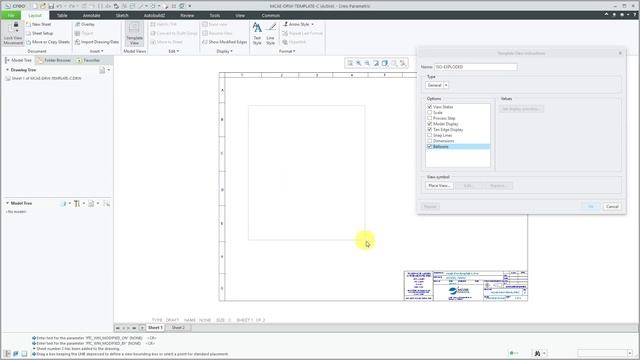Click the Zoom Out icon in graphics toolbar
The image size is (640, 360).
tap(367, 63)
